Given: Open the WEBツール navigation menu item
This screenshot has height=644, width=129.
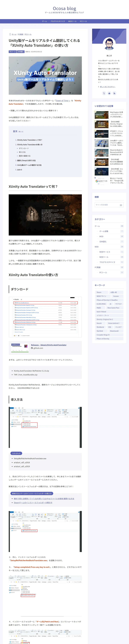Looking at the screenshot, I should [x=72, y=21].
